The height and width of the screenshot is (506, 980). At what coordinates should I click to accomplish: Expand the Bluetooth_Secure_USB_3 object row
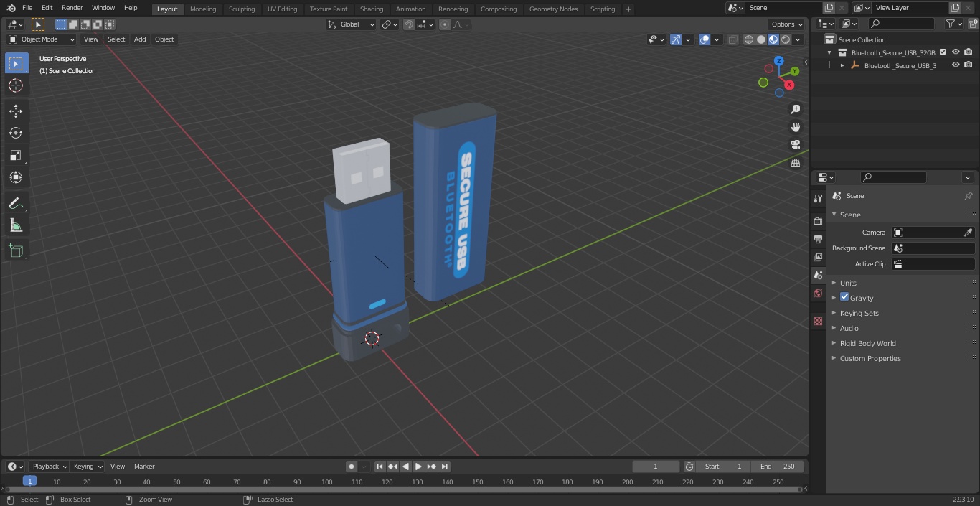pyautogui.click(x=842, y=65)
